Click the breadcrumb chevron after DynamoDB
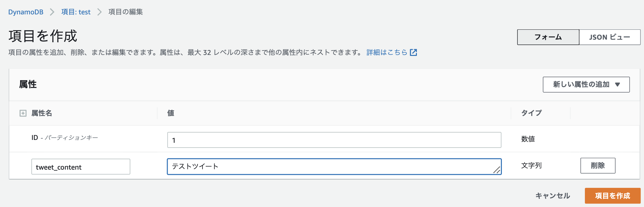Viewport: 644px width, 207px height. tap(52, 12)
